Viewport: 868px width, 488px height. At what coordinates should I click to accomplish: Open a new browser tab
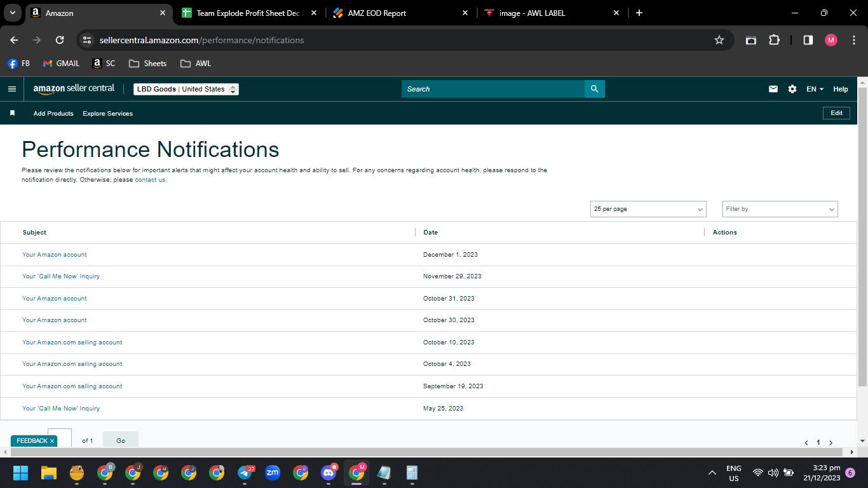point(639,13)
